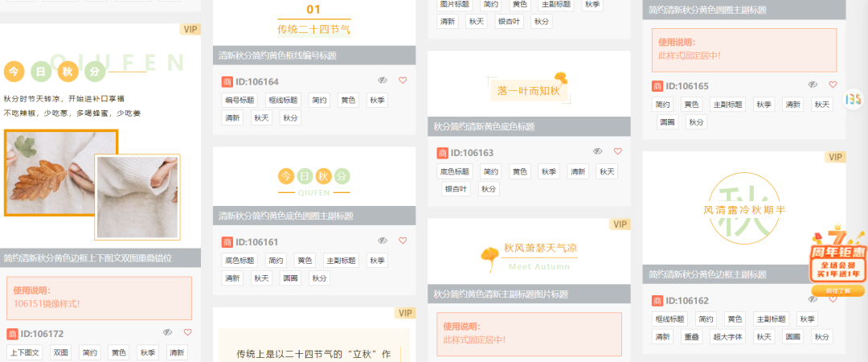
Task: Click the red 商 badge of ID:106164
Action: (227, 82)
